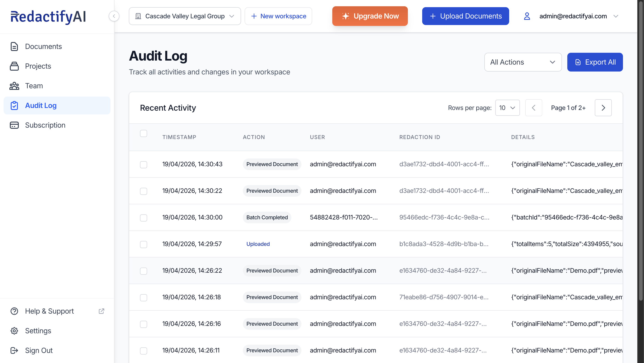
Task: Go to the next audit log page
Action: (x=603, y=108)
